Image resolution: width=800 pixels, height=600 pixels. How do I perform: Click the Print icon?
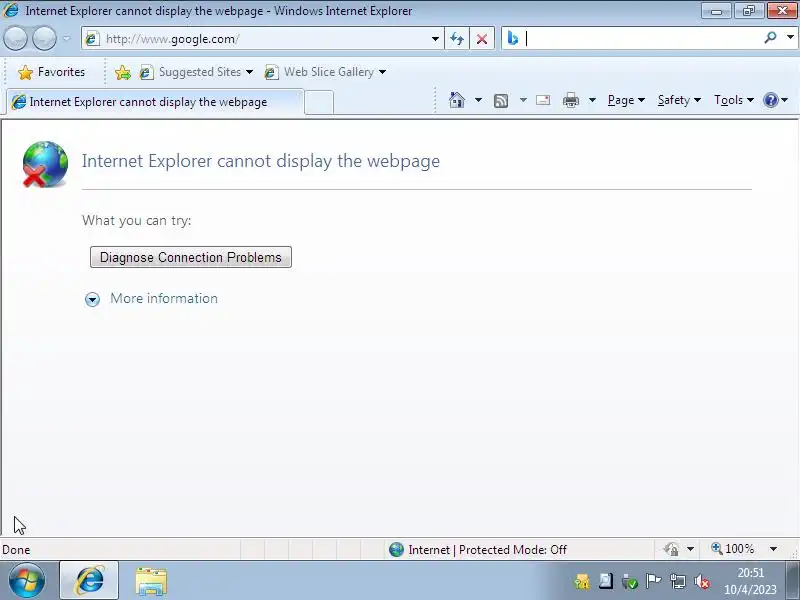(x=571, y=100)
